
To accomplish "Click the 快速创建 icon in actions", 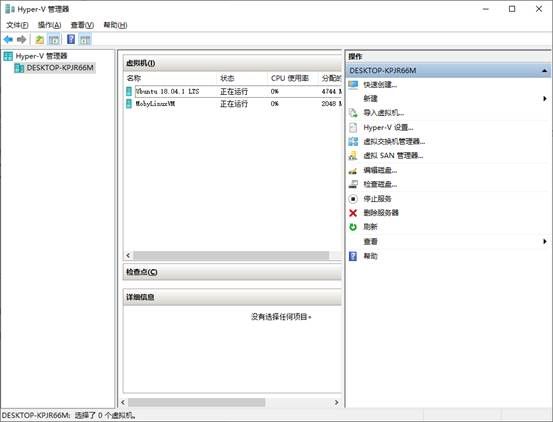I will pyautogui.click(x=353, y=85).
